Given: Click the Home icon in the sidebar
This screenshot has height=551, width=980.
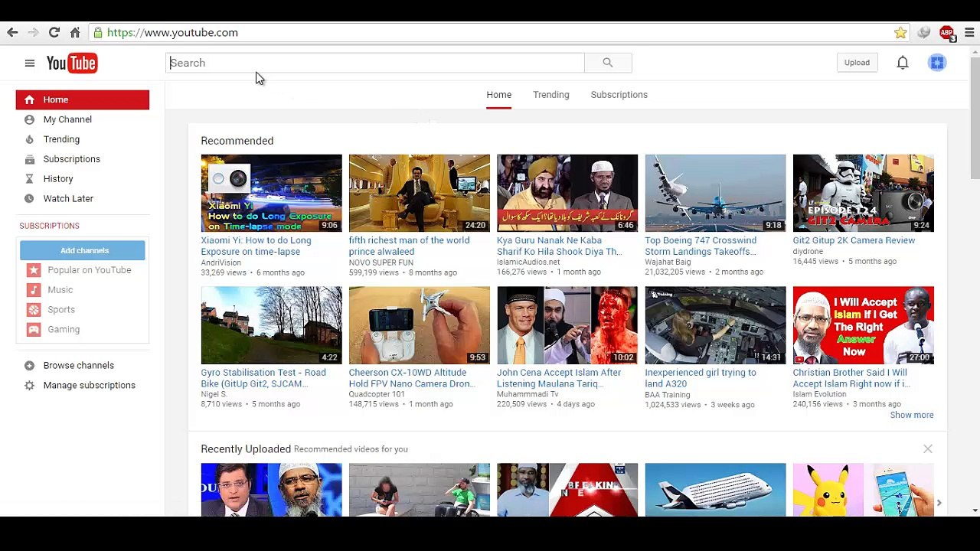Looking at the screenshot, I should point(29,99).
